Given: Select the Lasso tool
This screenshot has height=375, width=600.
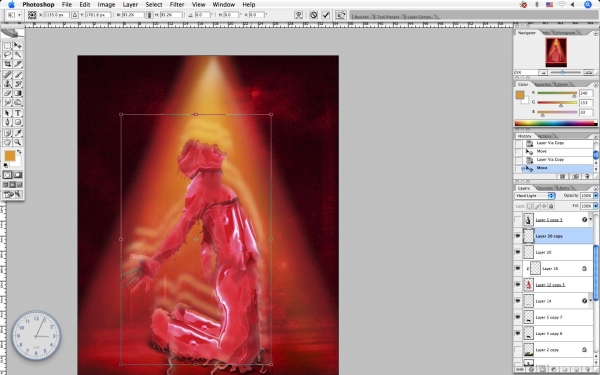Looking at the screenshot, I should pos(7,55).
